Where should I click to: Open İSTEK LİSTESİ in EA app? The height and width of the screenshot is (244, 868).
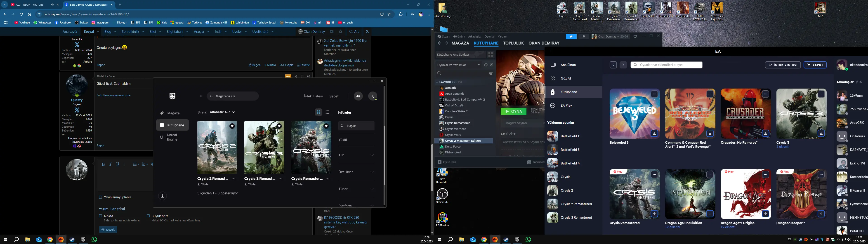point(783,65)
